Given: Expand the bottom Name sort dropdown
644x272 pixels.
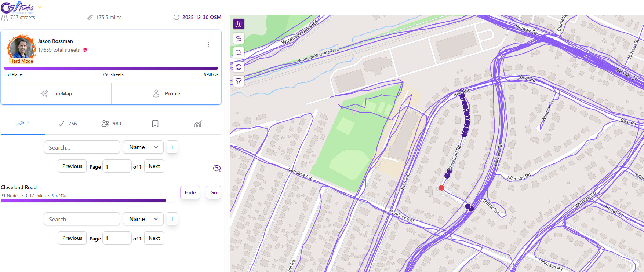Looking at the screenshot, I should point(143,219).
